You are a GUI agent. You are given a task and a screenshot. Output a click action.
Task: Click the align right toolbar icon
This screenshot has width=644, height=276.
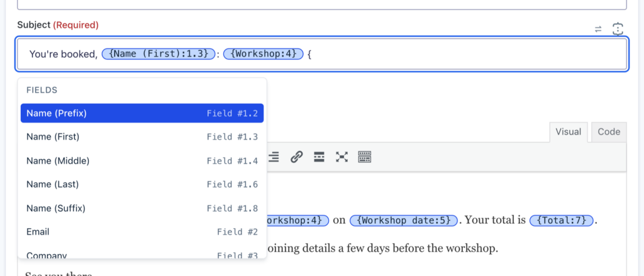point(274,157)
